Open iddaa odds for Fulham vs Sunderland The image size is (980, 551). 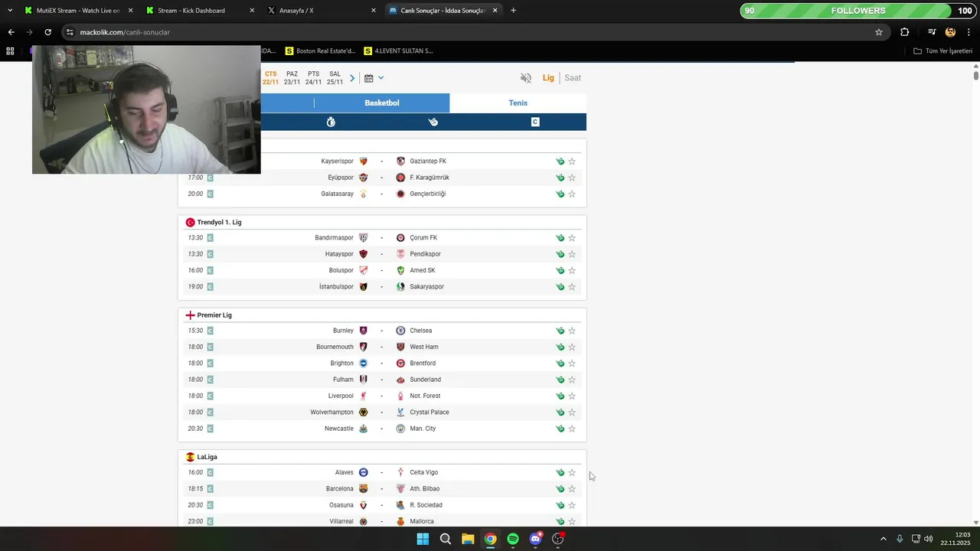(560, 380)
